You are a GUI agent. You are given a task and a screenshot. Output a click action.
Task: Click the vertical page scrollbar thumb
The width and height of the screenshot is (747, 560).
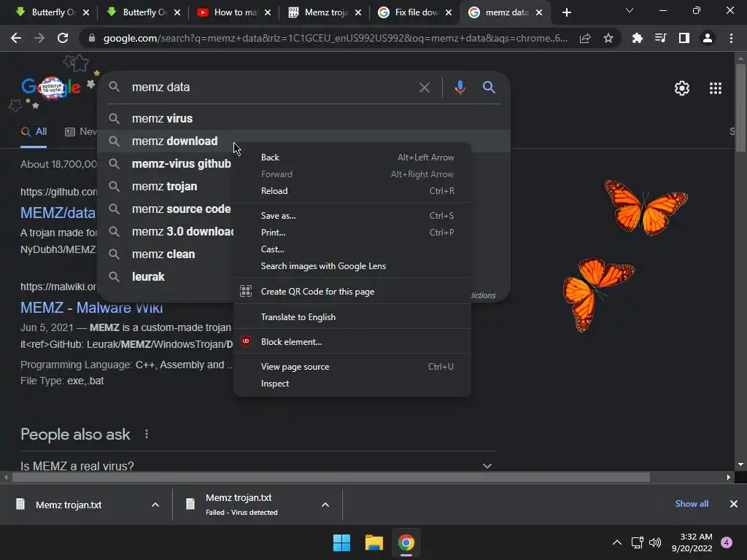[x=740, y=108]
